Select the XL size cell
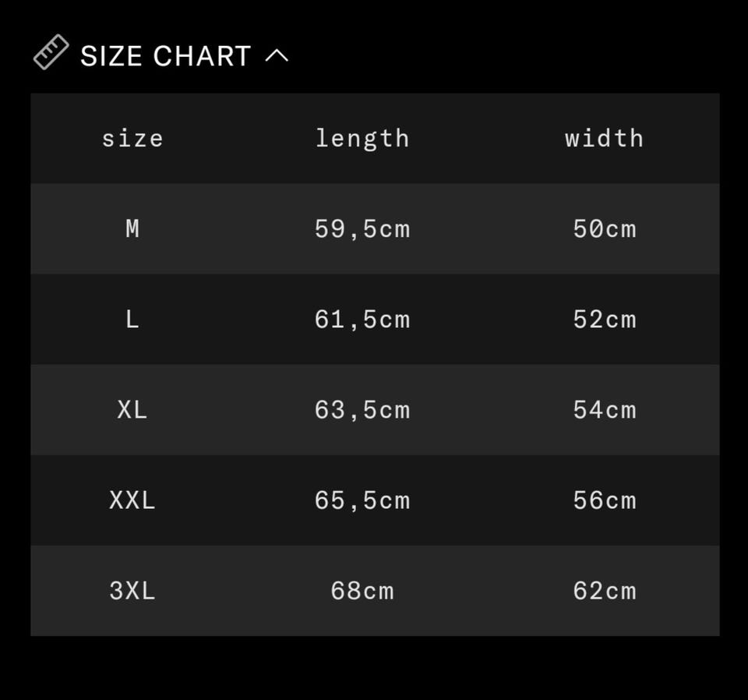The height and width of the screenshot is (700, 748). click(x=132, y=410)
